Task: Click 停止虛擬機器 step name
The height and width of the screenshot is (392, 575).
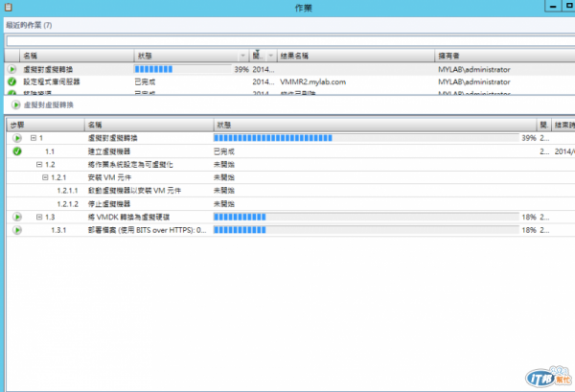Action: point(109,204)
